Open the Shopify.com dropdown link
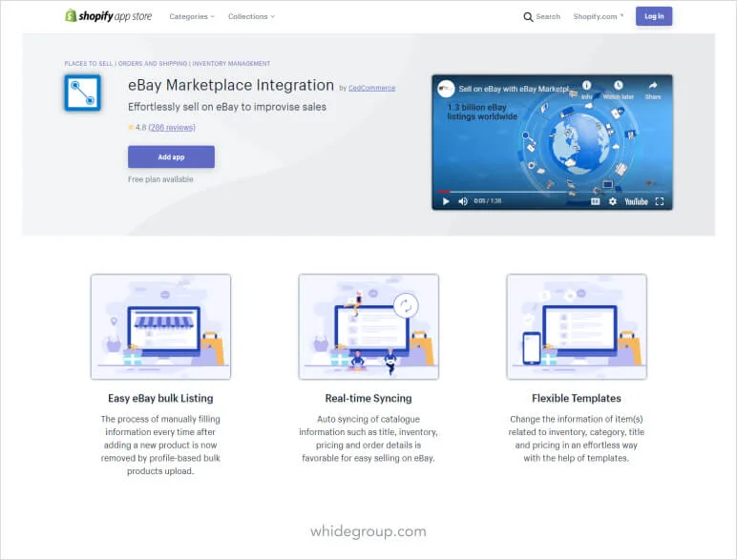 pyautogui.click(x=599, y=16)
